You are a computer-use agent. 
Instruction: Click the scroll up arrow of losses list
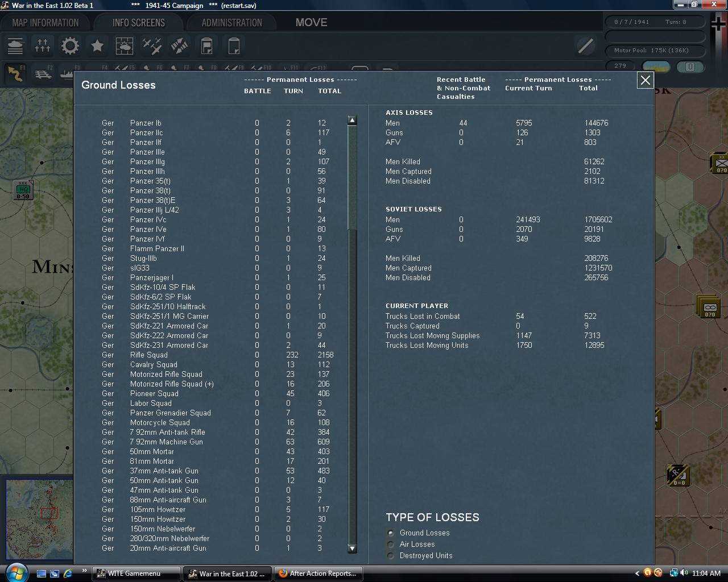click(352, 120)
